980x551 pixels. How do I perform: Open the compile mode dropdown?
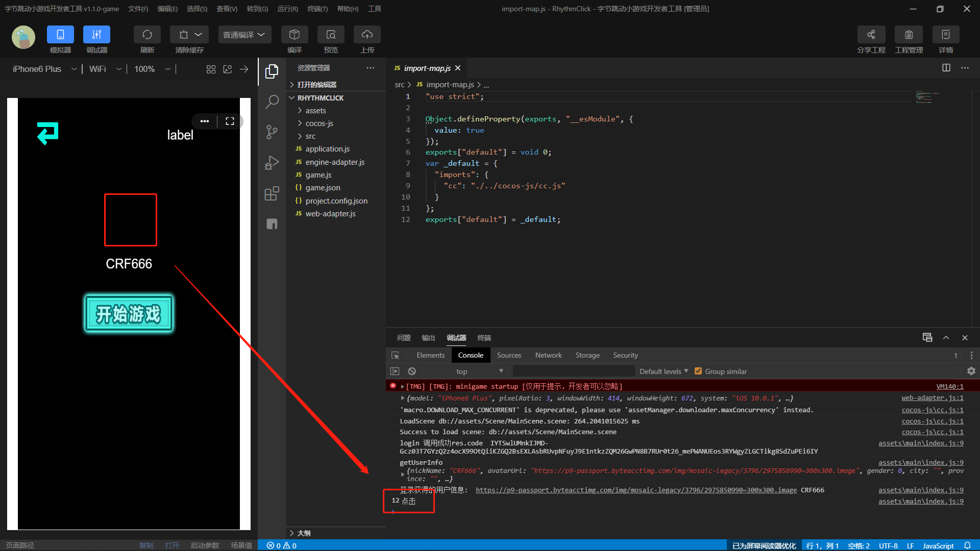[244, 35]
